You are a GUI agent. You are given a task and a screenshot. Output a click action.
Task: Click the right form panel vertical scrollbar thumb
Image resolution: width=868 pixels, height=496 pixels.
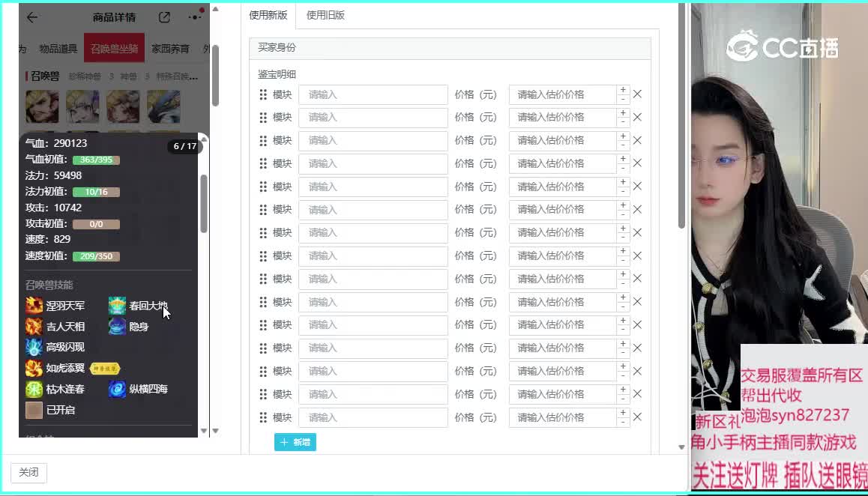click(681, 116)
